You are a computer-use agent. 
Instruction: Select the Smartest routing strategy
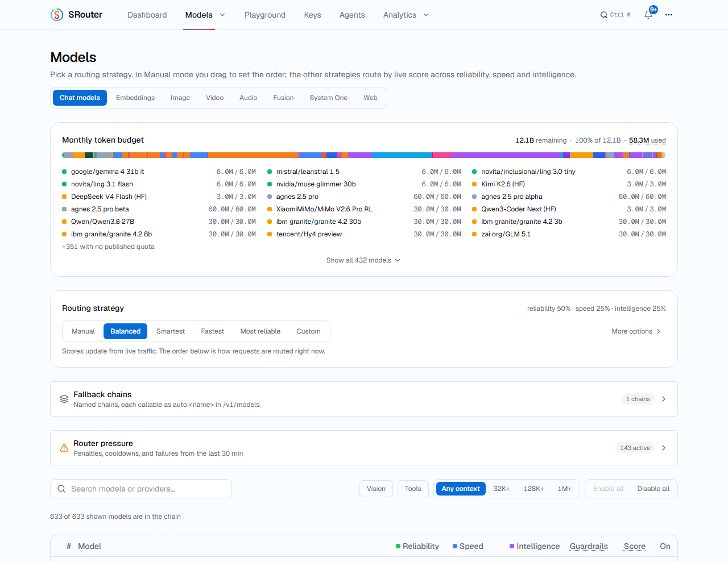(x=171, y=331)
